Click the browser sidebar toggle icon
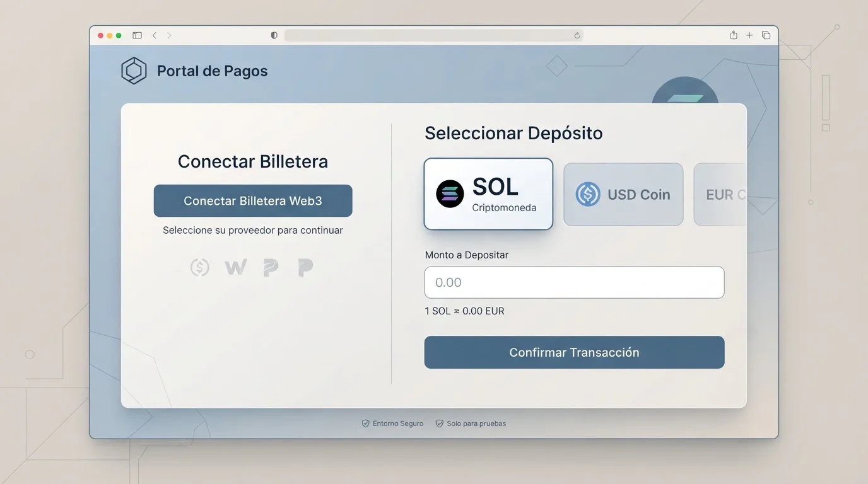 pyautogui.click(x=137, y=35)
